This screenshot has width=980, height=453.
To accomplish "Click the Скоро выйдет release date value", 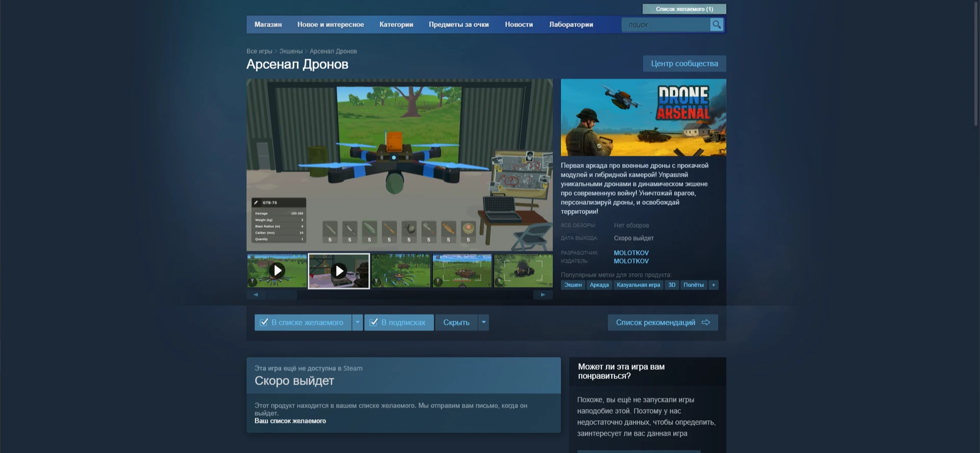I will coord(633,238).
